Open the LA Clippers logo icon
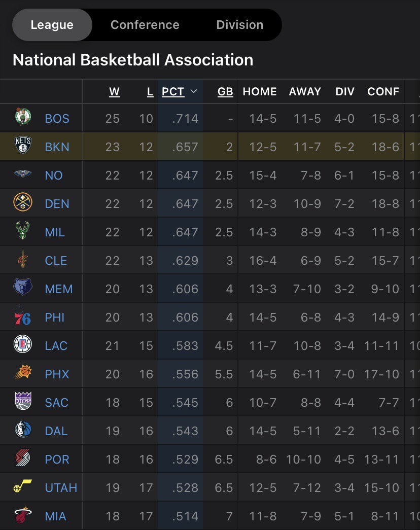The image size is (420, 530). coord(23,345)
